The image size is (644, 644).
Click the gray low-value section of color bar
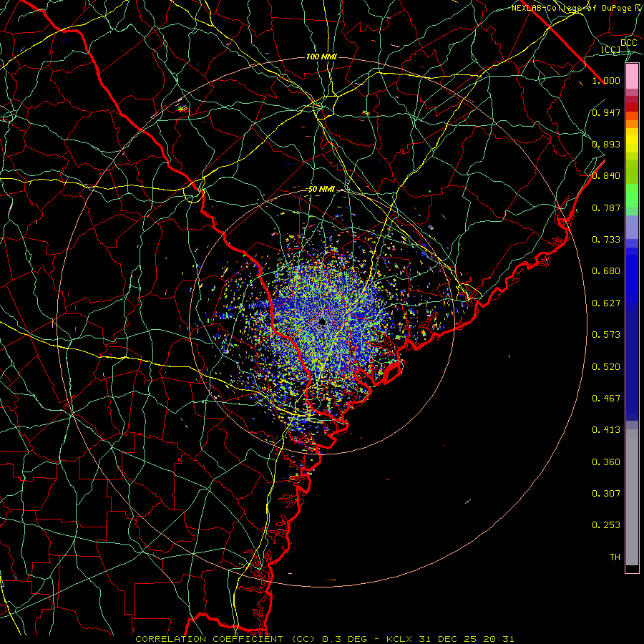tap(632, 497)
